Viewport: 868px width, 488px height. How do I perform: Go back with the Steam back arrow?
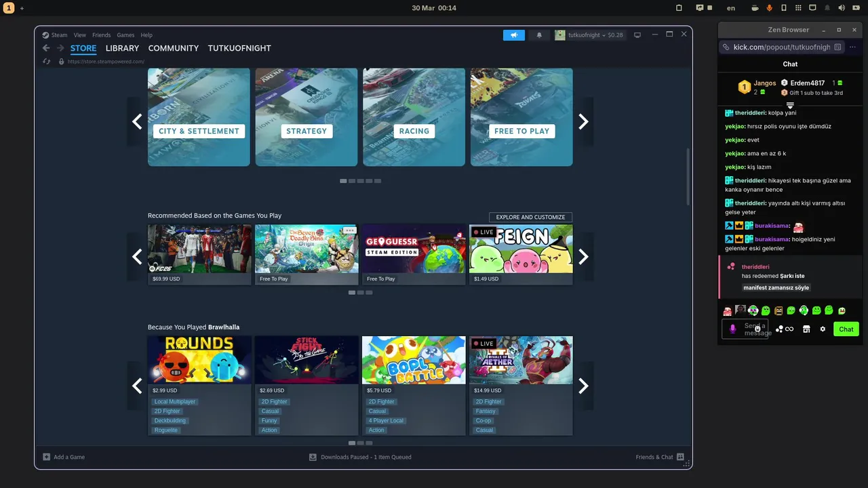[46, 48]
